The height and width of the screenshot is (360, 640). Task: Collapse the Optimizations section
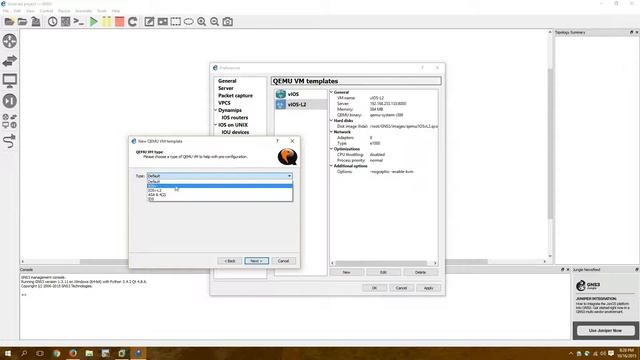pyautogui.click(x=331, y=149)
